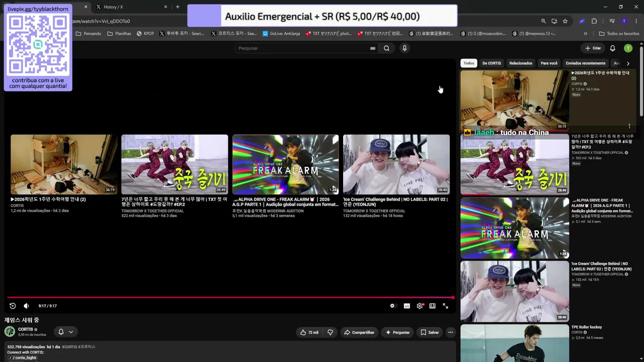Open the Planilhas bookmarks folder
This screenshot has height=362, width=644.
(119, 34)
